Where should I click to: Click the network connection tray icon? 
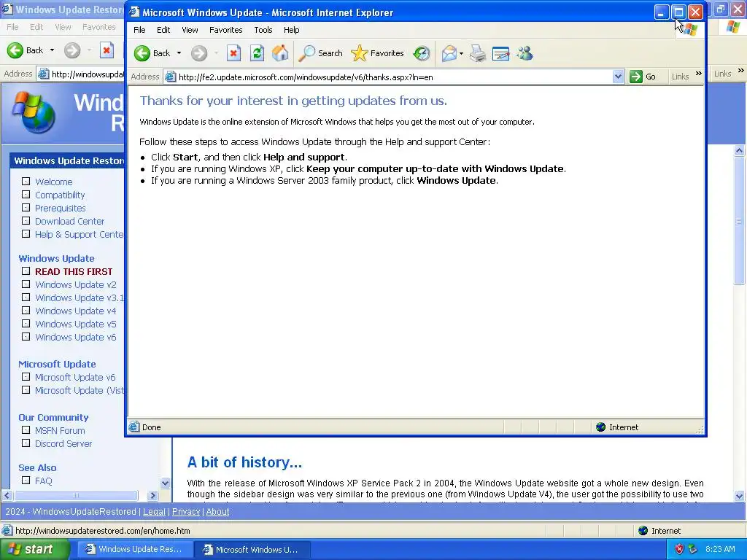(693, 549)
